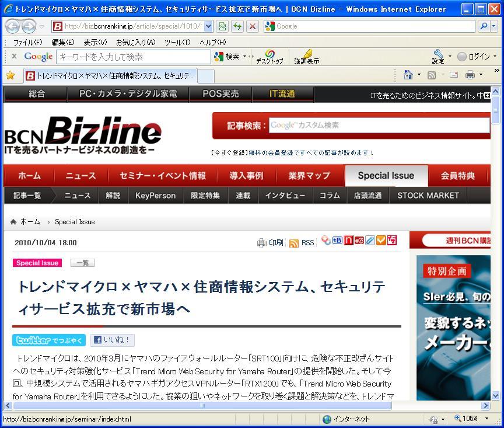Share via the blue tB bookmark icon
The image size is (504, 428).
tap(337, 241)
